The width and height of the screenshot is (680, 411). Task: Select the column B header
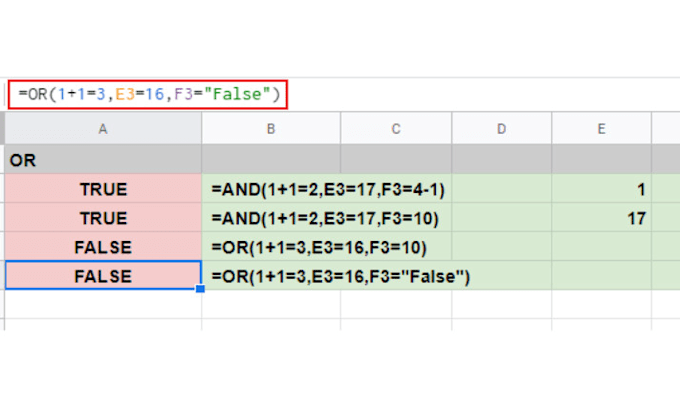point(270,127)
